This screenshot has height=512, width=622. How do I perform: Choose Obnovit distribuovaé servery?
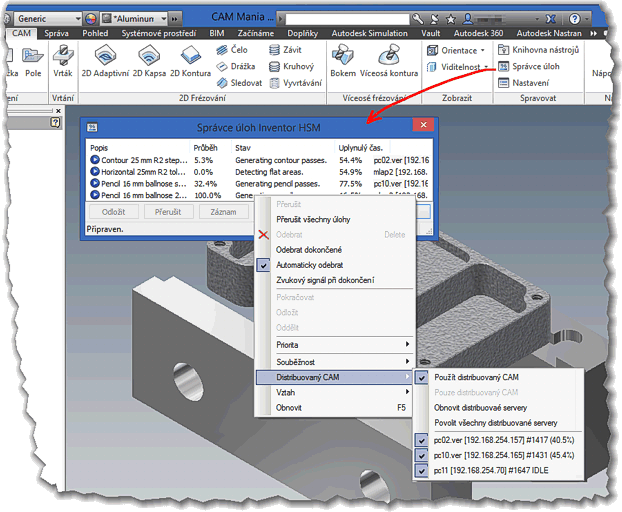pyautogui.click(x=480, y=408)
